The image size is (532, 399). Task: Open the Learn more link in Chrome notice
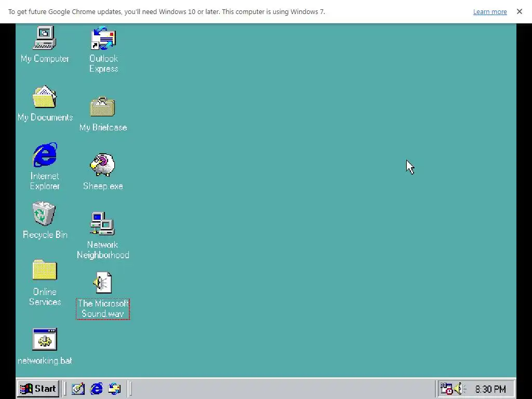[490, 11]
